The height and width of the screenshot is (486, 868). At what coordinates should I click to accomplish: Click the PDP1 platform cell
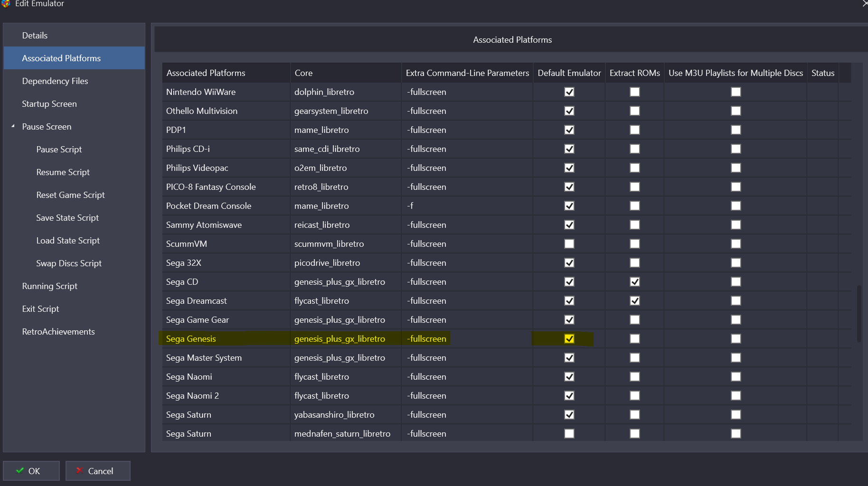pos(226,130)
